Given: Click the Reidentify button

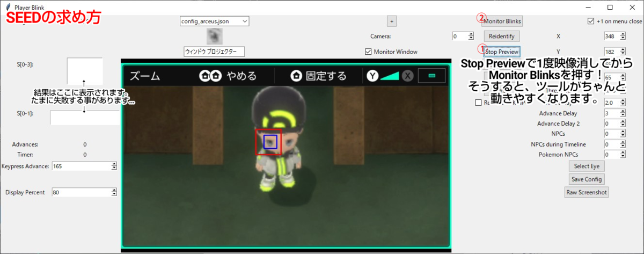Looking at the screenshot, I should click(502, 36).
